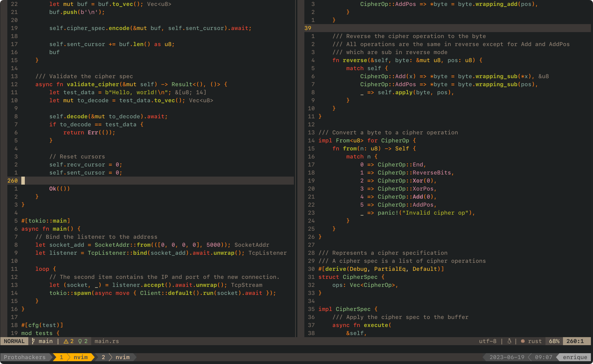Image resolution: width=593 pixels, height=364 pixels.
Task: Click 'self.sent_cursor += buf.len() as u8;'
Action: click(112, 44)
